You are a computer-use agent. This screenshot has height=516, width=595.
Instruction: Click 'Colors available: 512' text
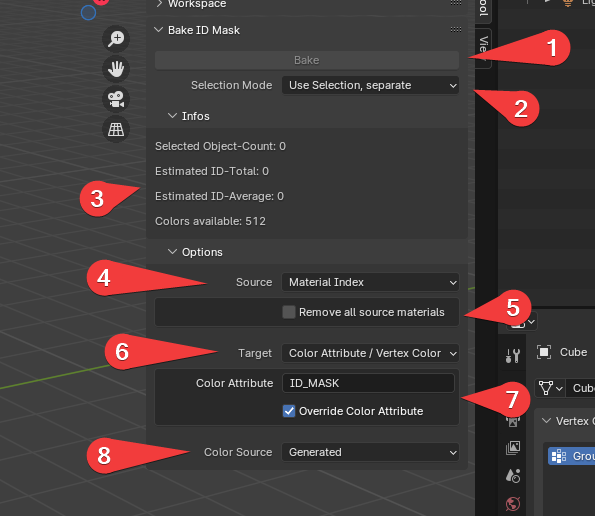[x=210, y=221]
